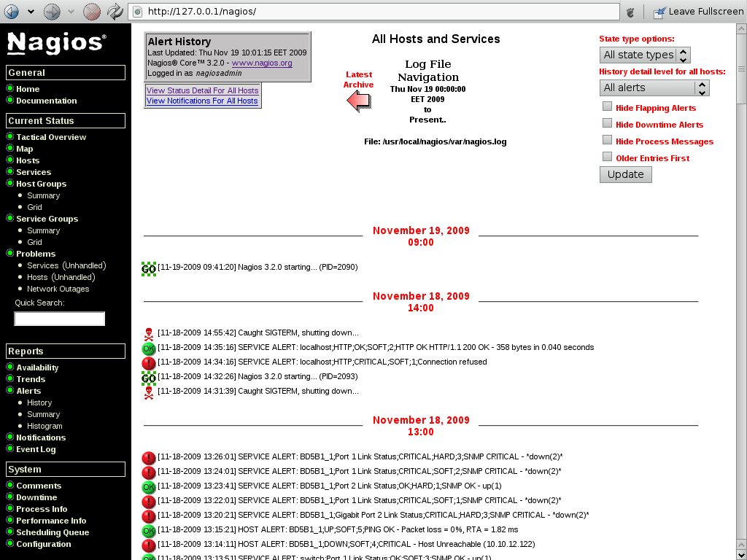The image size is (747, 560).
Task: Click OK icon for 13:23:41 Port 2 alert
Action: click(x=149, y=487)
